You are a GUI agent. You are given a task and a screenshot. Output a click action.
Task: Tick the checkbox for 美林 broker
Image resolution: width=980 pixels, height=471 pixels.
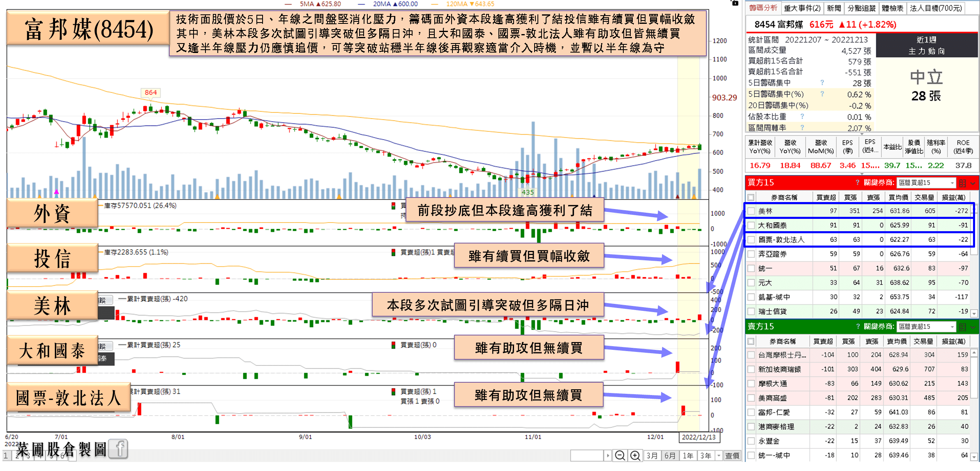(x=751, y=211)
